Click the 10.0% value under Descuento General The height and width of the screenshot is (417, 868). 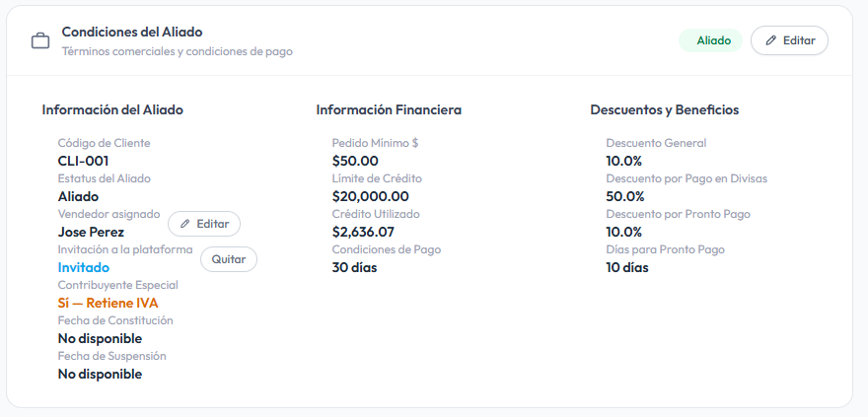(x=623, y=162)
